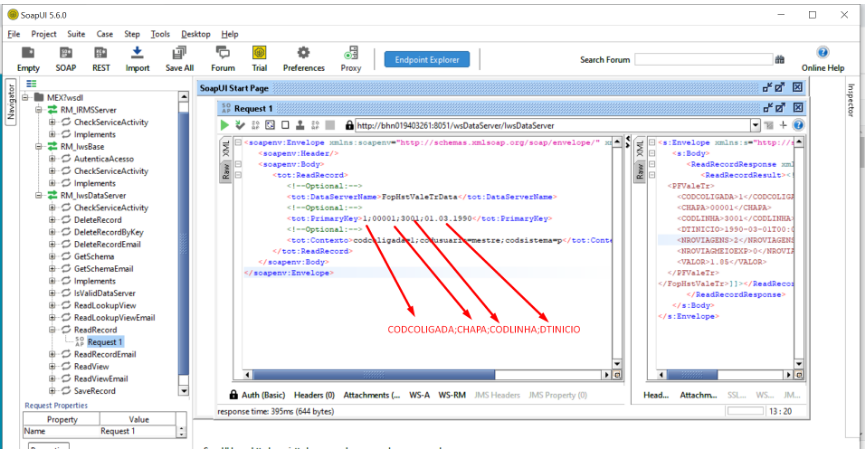Collapse the ReadRecordResponse fold in response

(x=652, y=164)
